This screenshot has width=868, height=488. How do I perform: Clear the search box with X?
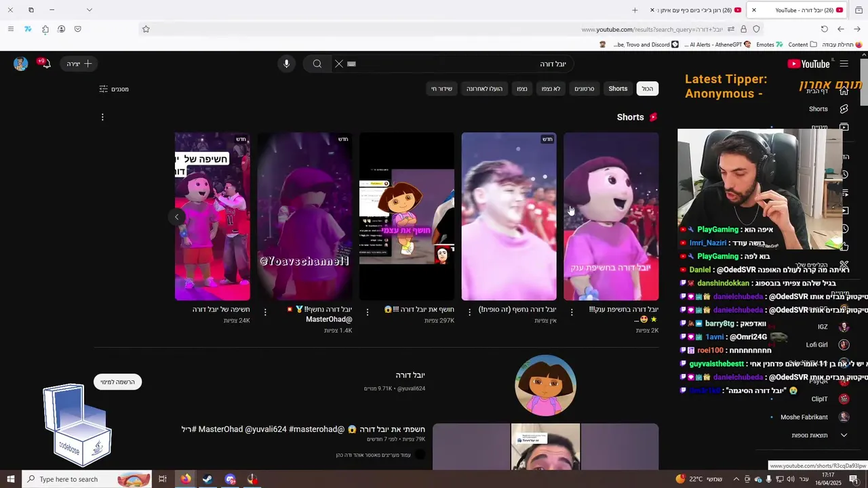tap(339, 64)
